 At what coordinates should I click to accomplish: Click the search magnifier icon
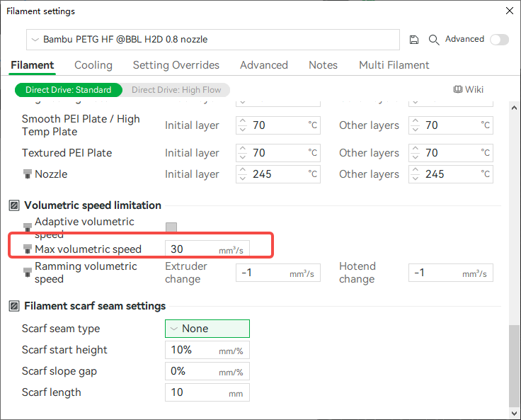[434, 40]
